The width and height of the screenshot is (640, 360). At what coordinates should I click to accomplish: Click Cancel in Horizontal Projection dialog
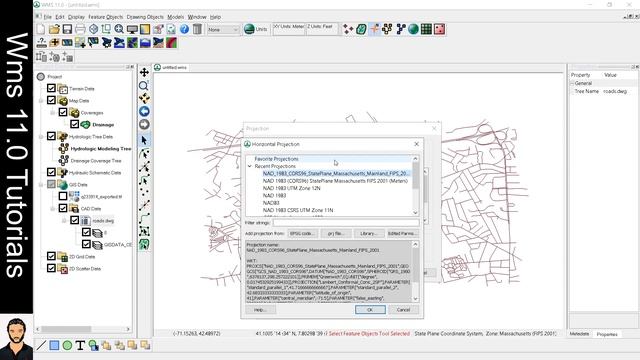click(x=403, y=310)
